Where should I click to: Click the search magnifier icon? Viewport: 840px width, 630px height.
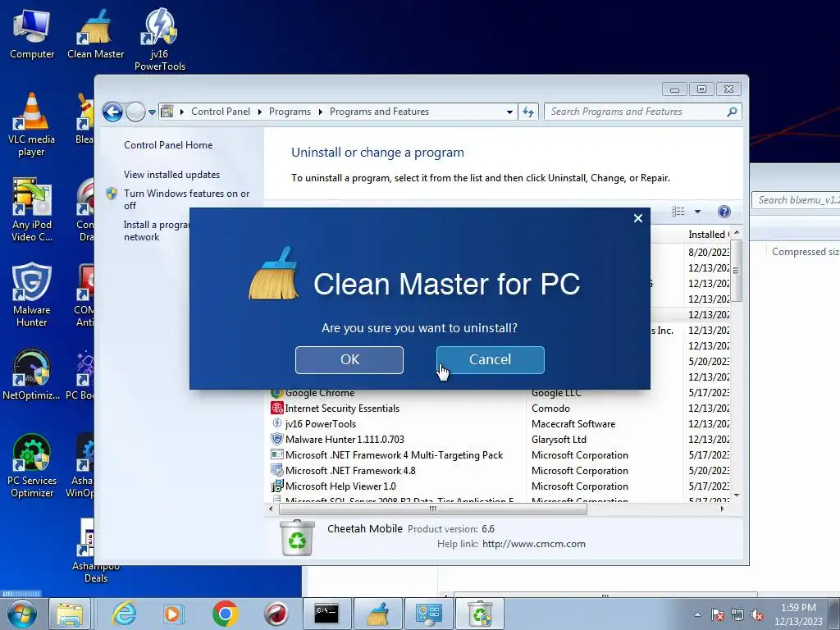click(x=733, y=112)
